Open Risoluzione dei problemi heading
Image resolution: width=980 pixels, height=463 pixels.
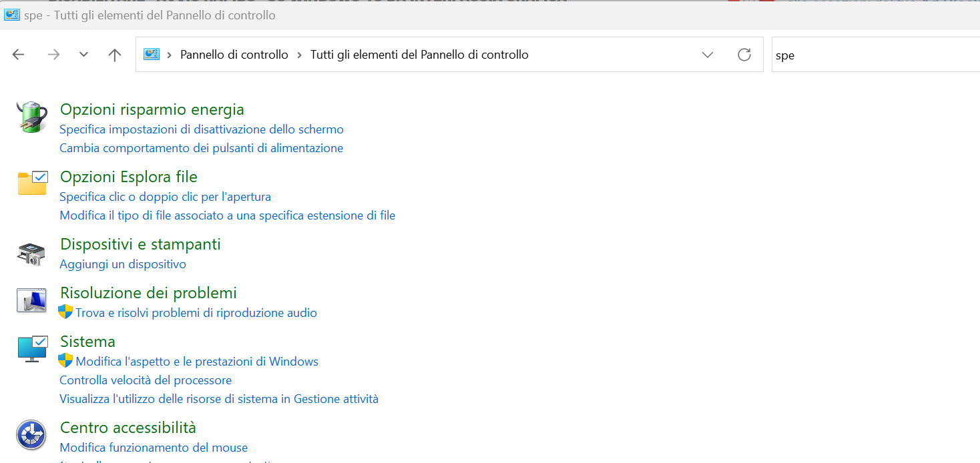[x=148, y=293]
